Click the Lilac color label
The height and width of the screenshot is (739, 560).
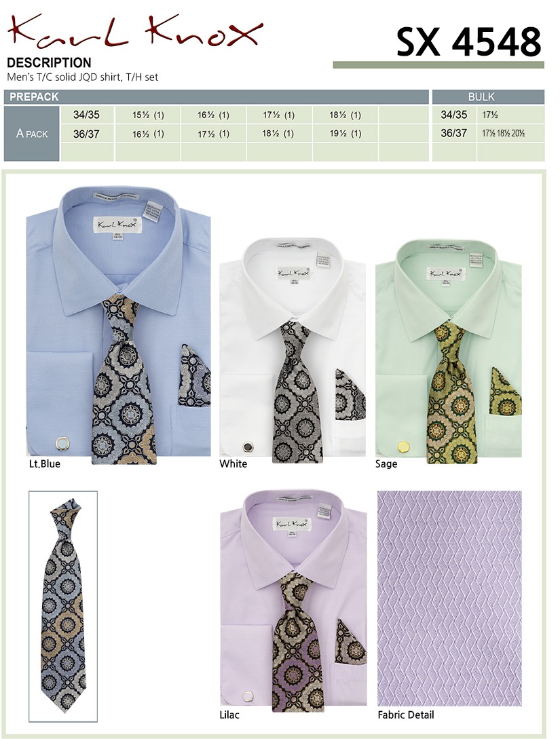(x=229, y=715)
